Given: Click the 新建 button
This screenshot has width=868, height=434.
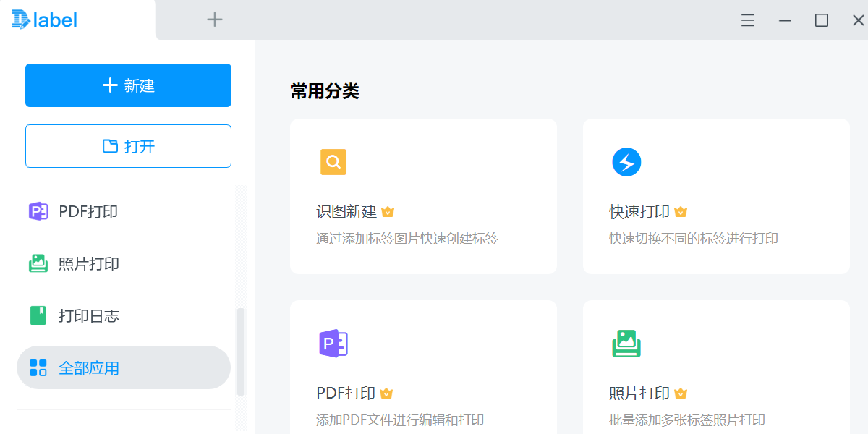Looking at the screenshot, I should tap(128, 85).
